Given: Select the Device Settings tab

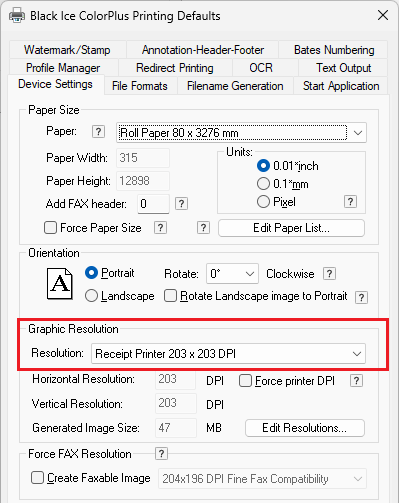Looking at the screenshot, I should [x=55, y=84].
